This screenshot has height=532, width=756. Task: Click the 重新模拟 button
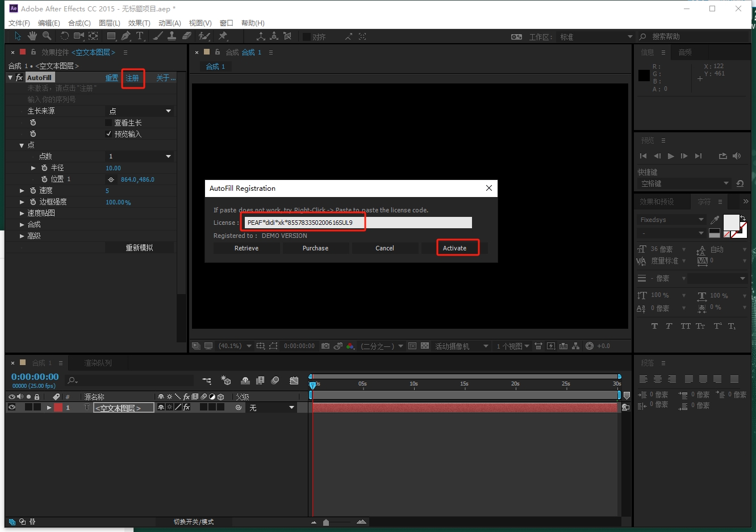point(139,248)
